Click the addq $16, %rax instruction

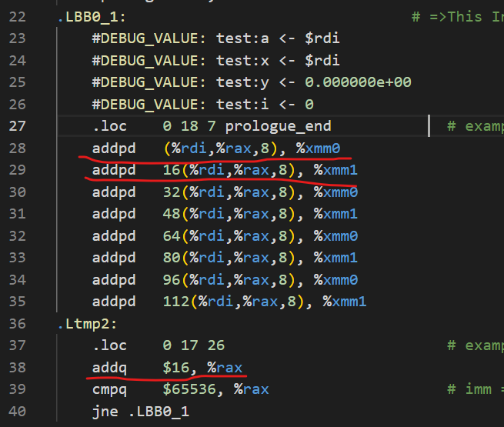[x=167, y=367]
